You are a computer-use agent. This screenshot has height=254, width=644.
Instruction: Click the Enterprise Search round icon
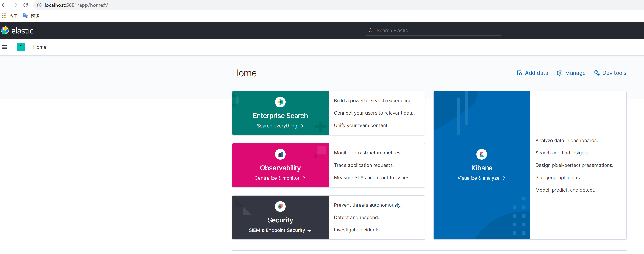coord(280,102)
